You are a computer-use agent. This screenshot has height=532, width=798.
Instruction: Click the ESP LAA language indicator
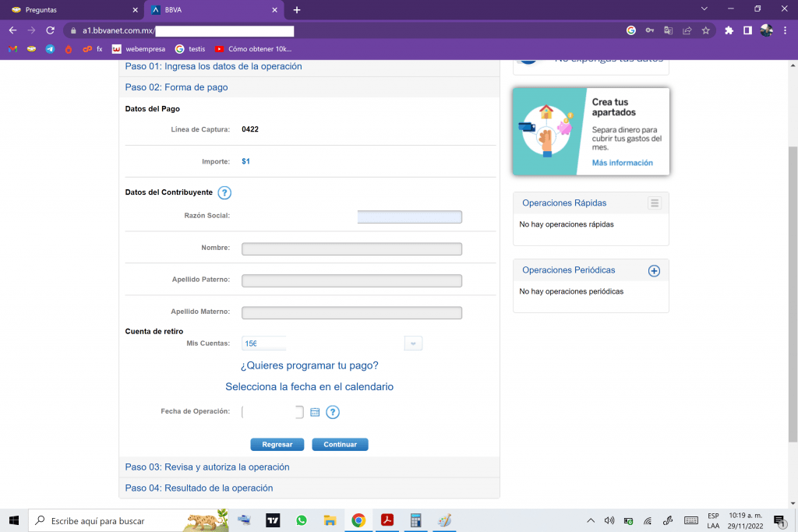(x=713, y=520)
